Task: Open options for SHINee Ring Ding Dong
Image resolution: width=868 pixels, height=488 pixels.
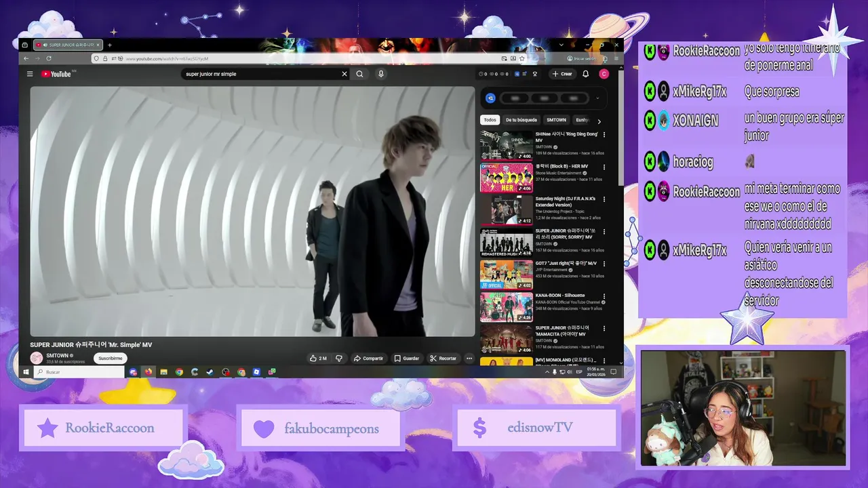Action: (x=604, y=135)
